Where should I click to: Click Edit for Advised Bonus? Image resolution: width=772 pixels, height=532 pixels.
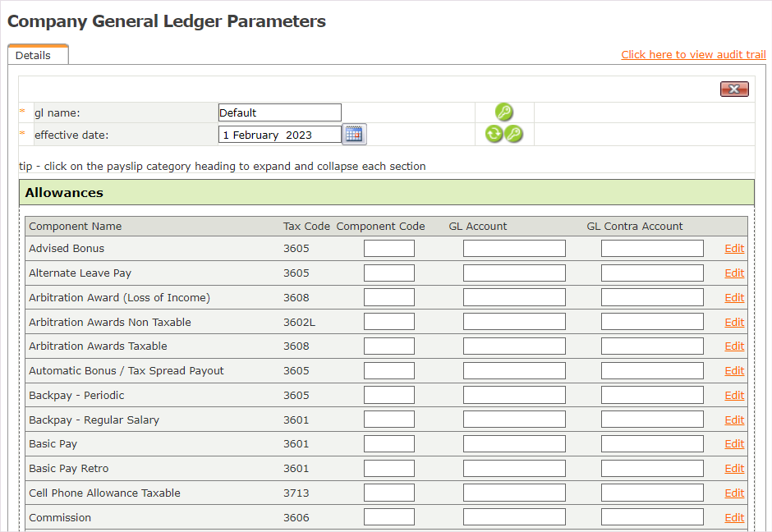(x=734, y=249)
